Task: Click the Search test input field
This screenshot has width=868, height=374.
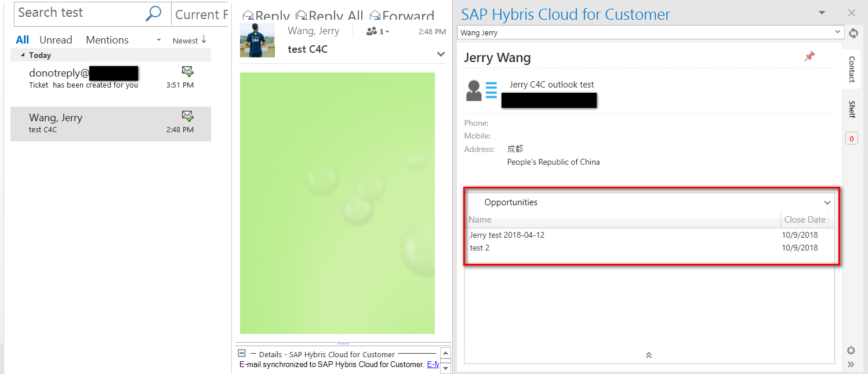Action: tap(80, 13)
